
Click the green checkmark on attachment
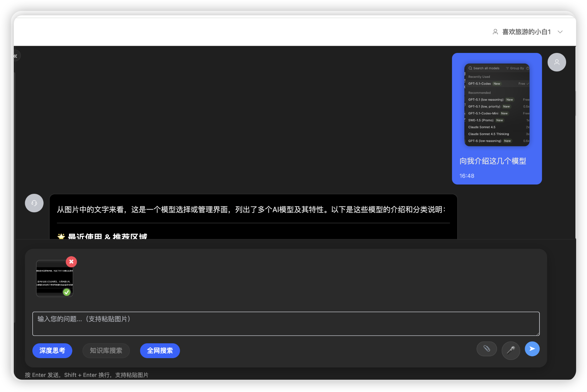(x=67, y=292)
